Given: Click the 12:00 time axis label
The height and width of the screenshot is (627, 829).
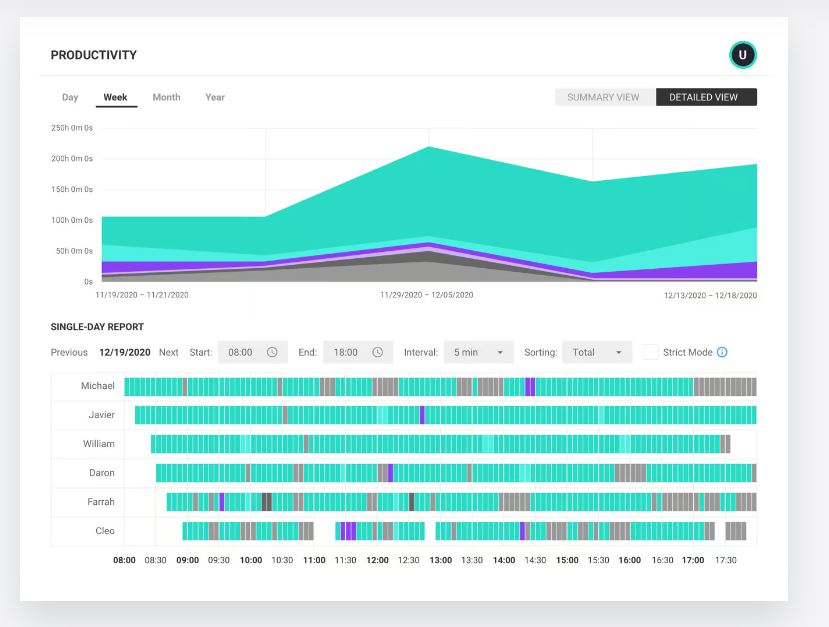Looking at the screenshot, I should click(377, 560).
